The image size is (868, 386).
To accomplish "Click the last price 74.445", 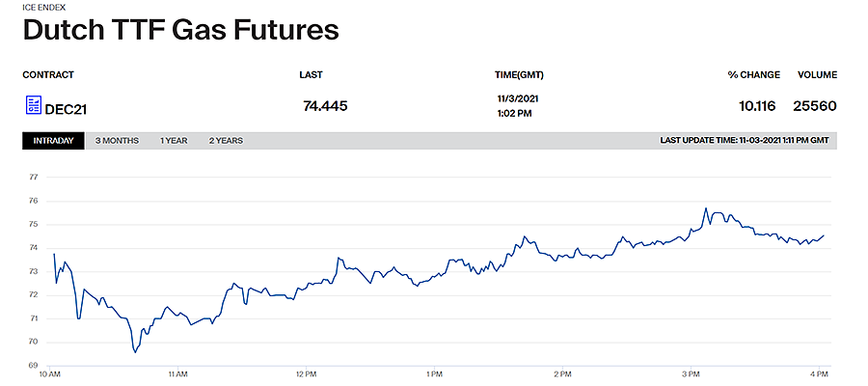I will click(x=326, y=106).
